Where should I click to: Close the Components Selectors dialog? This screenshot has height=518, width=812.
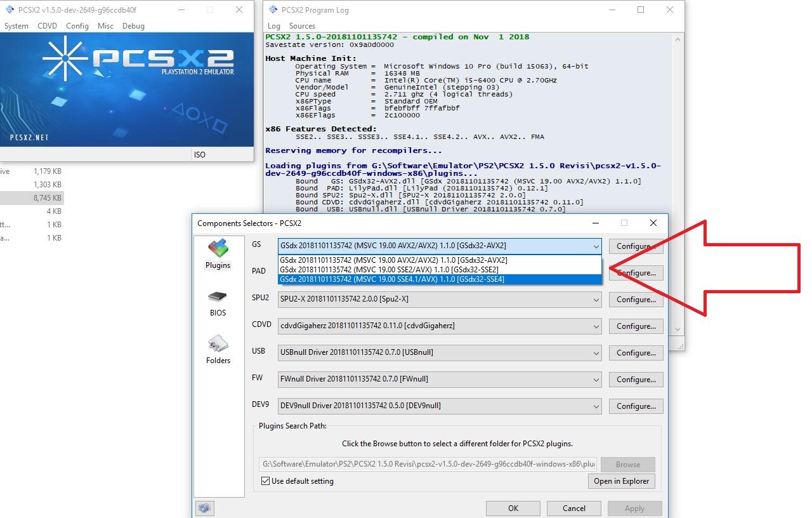pos(653,223)
